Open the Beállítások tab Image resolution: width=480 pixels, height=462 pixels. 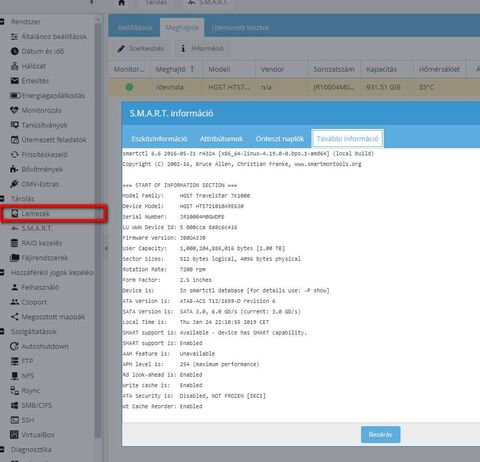[135, 28]
